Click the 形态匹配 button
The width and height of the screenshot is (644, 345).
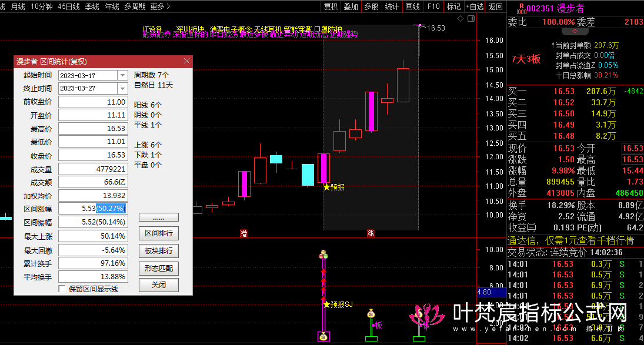point(159,268)
